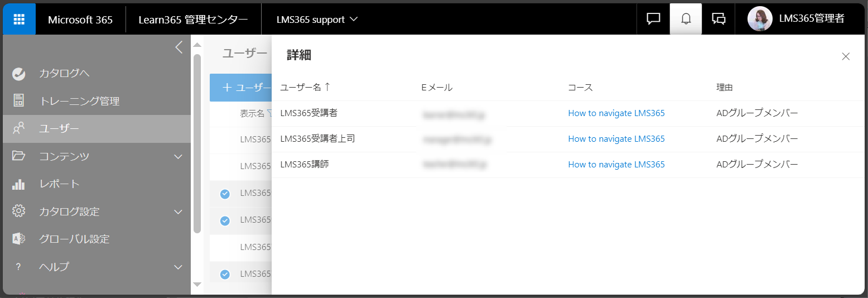Image resolution: width=868 pixels, height=298 pixels.
Task: Uncheck the second checked user row
Action: [x=225, y=221]
